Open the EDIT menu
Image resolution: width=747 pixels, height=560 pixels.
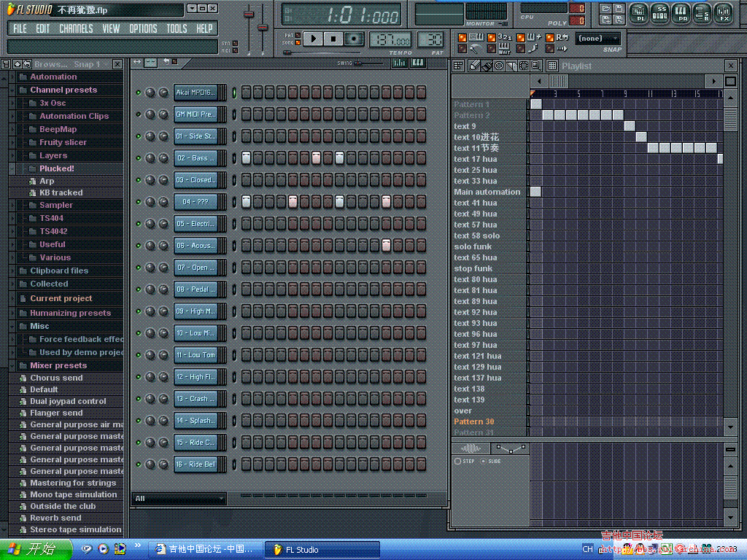tap(42, 28)
